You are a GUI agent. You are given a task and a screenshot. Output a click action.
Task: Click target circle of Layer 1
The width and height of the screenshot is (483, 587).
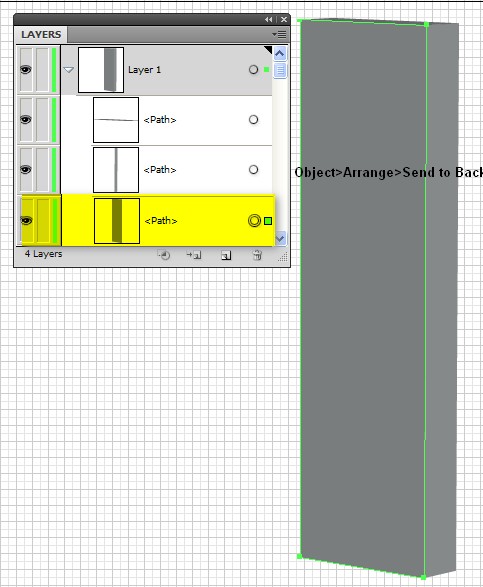coord(253,70)
